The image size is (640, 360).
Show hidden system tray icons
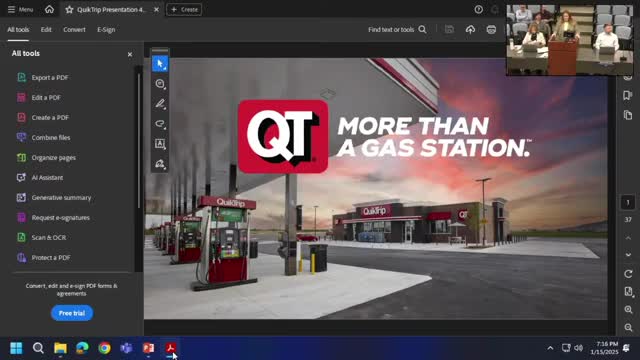(x=550, y=348)
